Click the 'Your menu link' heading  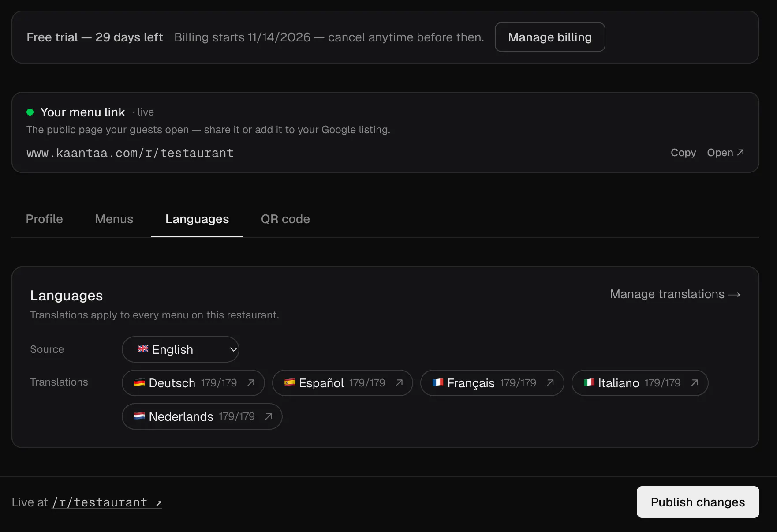[83, 112]
